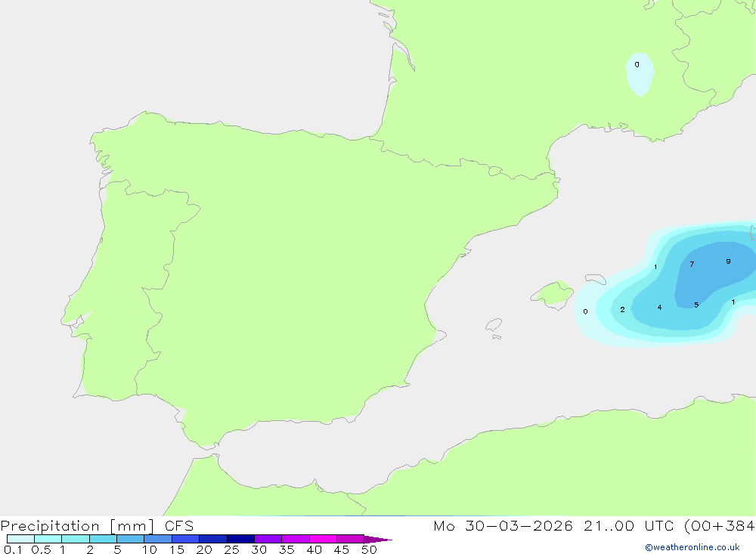The height and width of the screenshot is (554, 756).
Task: Click Ibiza island on the map
Action: pyautogui.click(x=494, y=325)
